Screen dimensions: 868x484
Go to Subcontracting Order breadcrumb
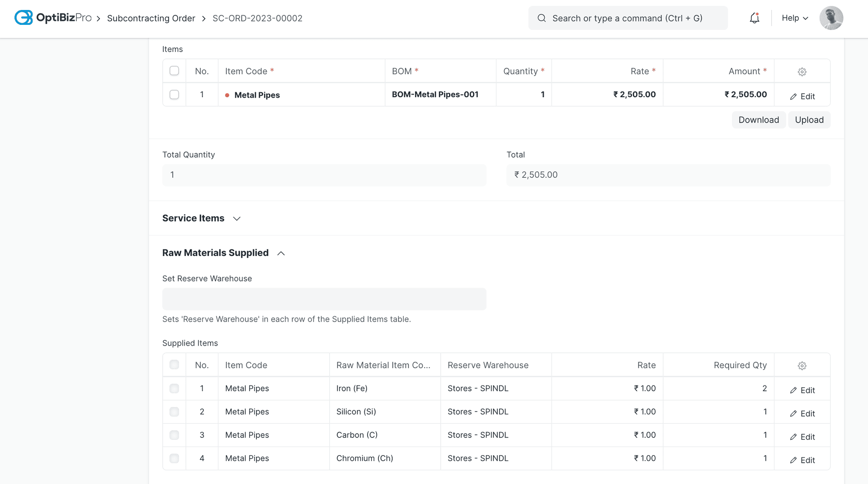(151, 18)
